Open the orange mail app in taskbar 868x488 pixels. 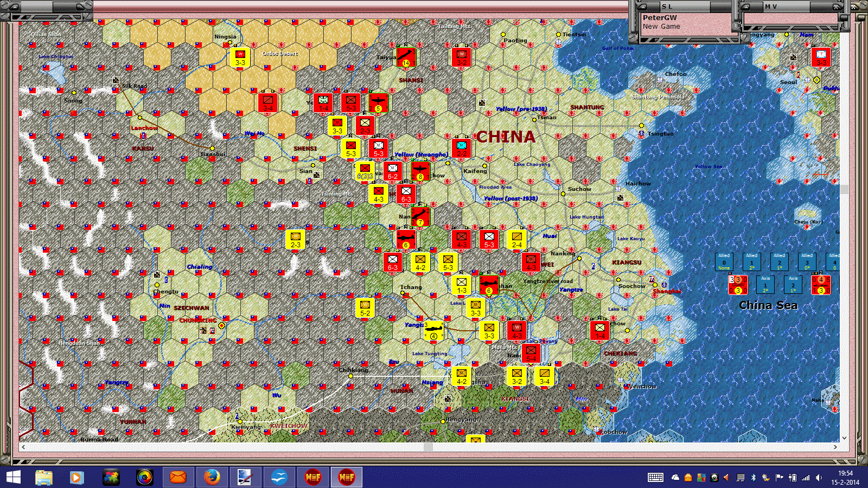click(x=178, y=477)
